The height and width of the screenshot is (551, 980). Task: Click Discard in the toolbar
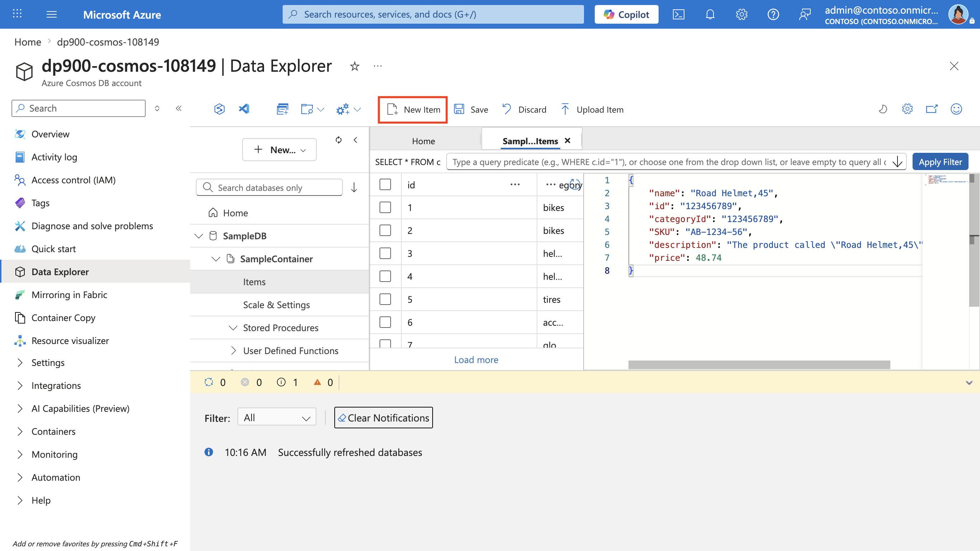coord(524,110)
